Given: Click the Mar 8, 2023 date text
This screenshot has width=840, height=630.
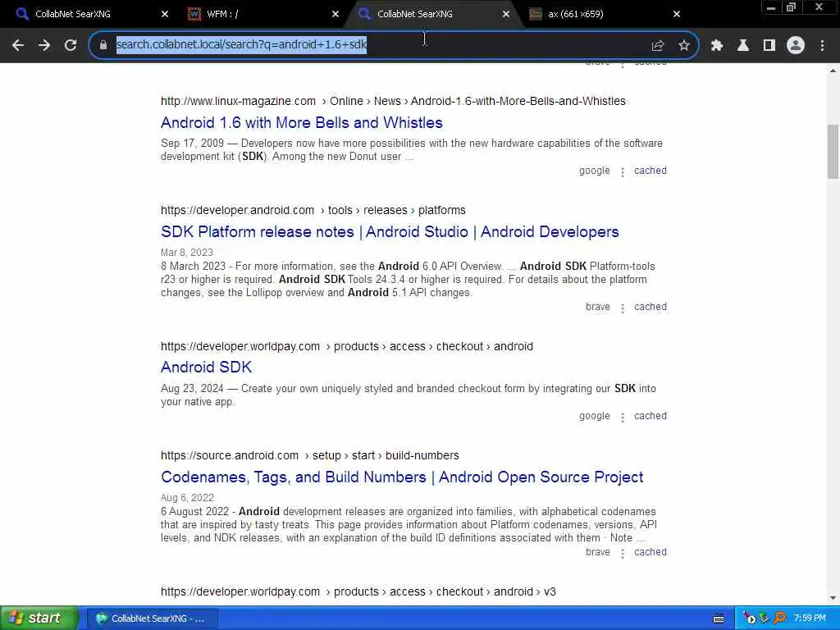Looking at the screenshot, I should tap(187, 253).
